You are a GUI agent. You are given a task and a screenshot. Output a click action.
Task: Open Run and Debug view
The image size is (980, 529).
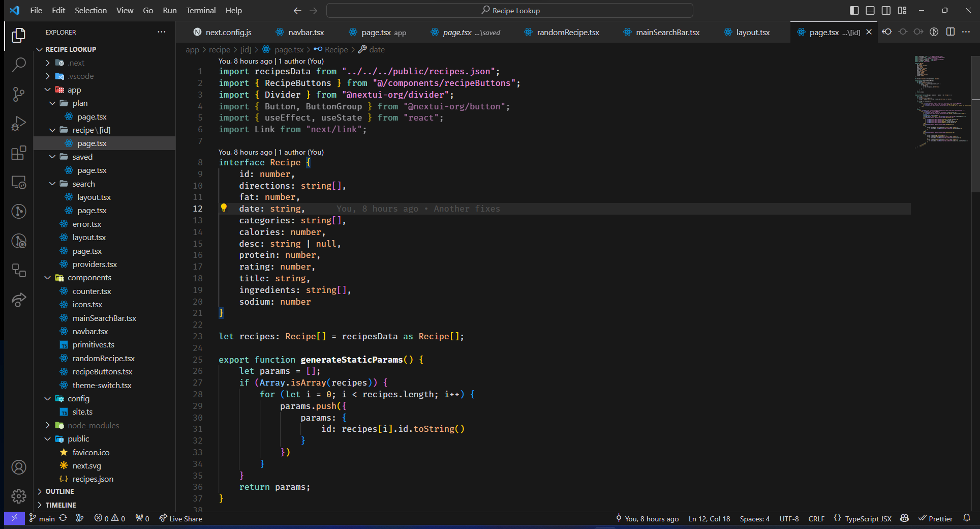tap(19, 124)
